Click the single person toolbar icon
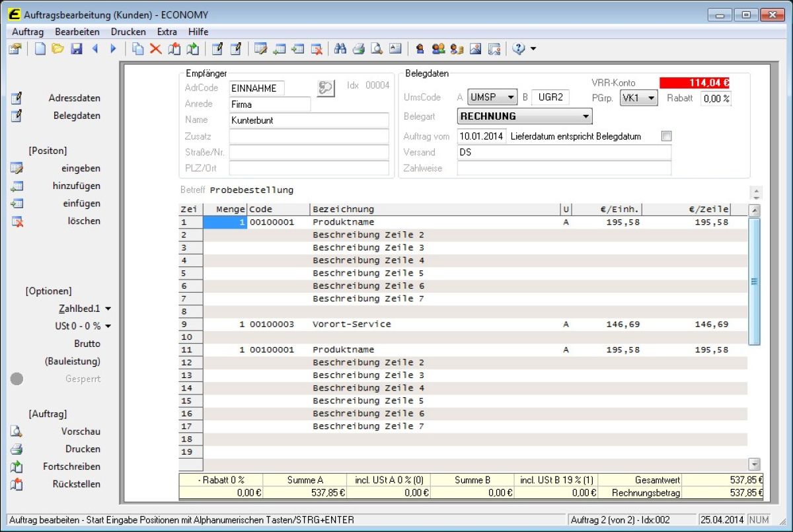Image resolution: width=793 pixels, height=532 pixels. coord(420,49)
